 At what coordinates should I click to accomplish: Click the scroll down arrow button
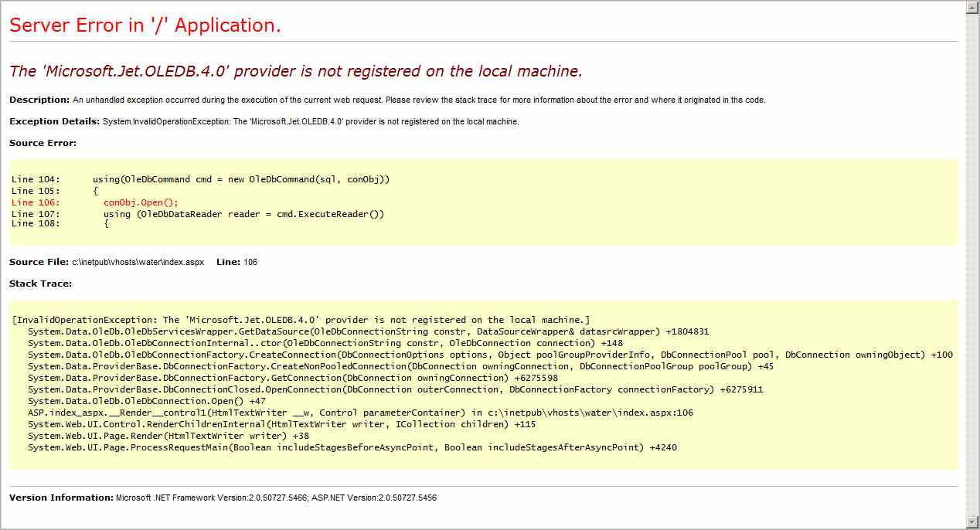971,522
